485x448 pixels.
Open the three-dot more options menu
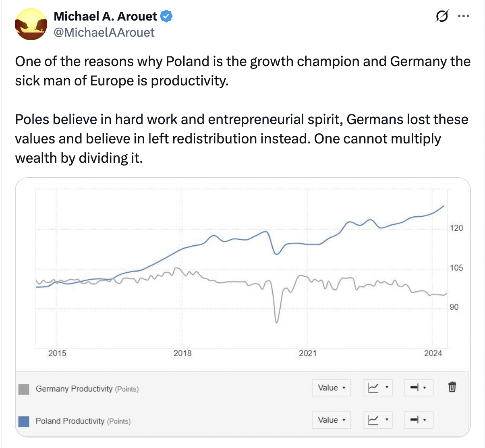[x=464, y=17]
